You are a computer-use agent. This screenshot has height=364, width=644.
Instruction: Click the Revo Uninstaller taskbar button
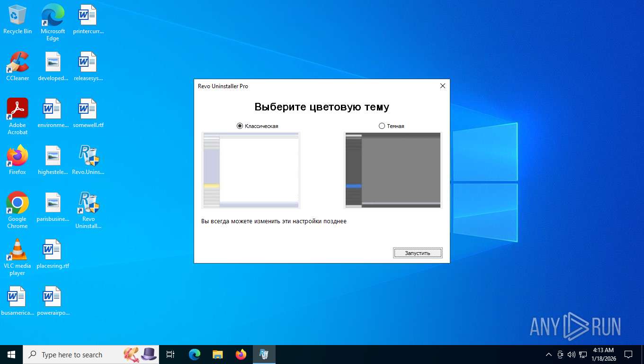[x=264, y=355]
